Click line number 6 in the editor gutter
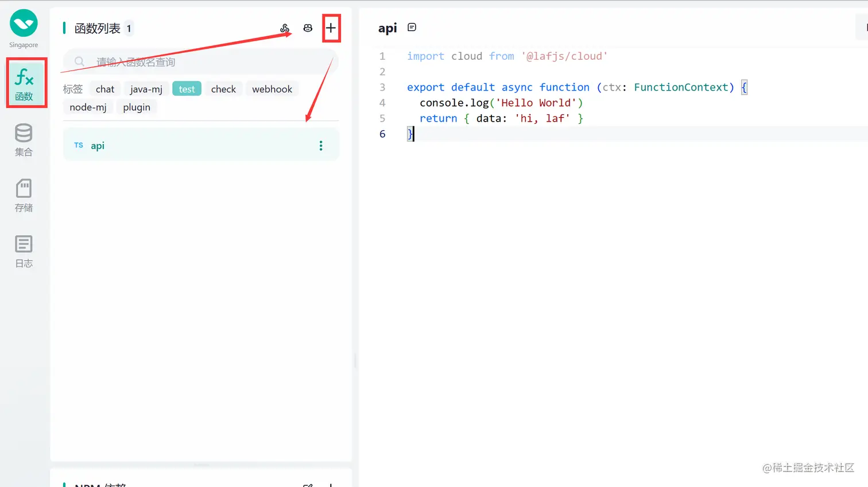The image size is (868, 487). [382, 134]
